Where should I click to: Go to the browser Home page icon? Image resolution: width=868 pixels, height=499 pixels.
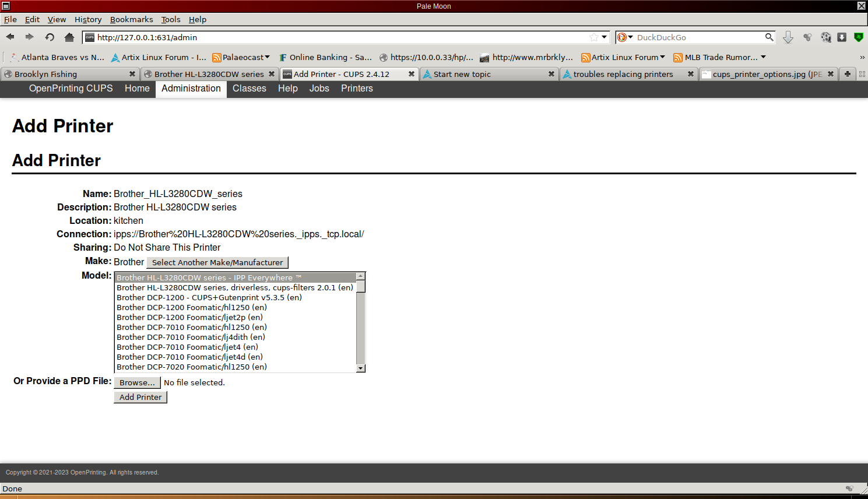coord(69,37)
